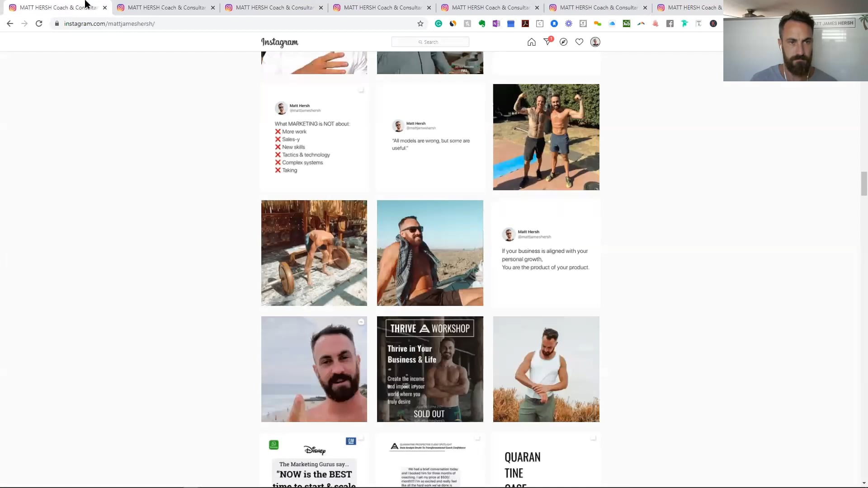The height and width of the screenshot is (488, 868).
Task: Go back to previous page
Action: [10, 23]
